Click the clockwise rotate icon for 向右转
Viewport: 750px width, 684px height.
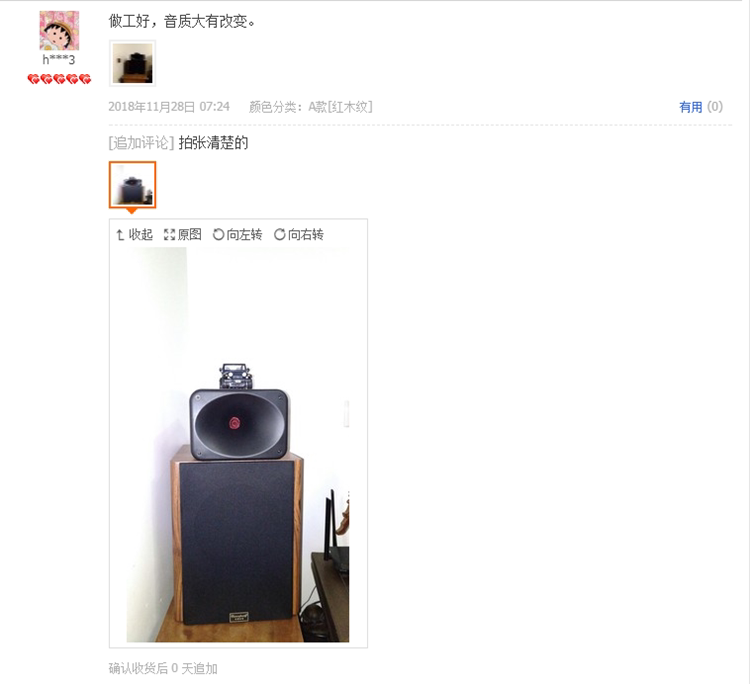coord(280,234)
